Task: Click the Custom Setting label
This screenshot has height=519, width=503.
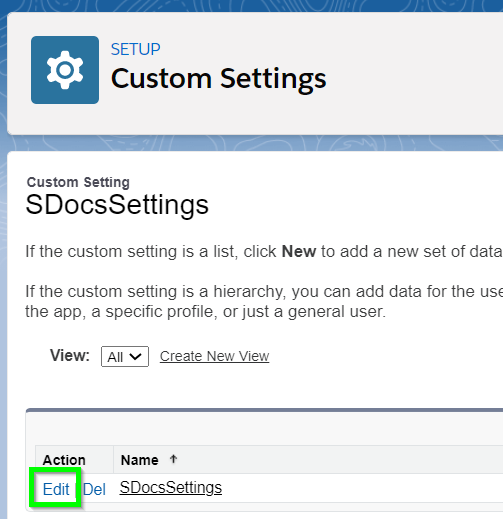Action: pos(78,182)
